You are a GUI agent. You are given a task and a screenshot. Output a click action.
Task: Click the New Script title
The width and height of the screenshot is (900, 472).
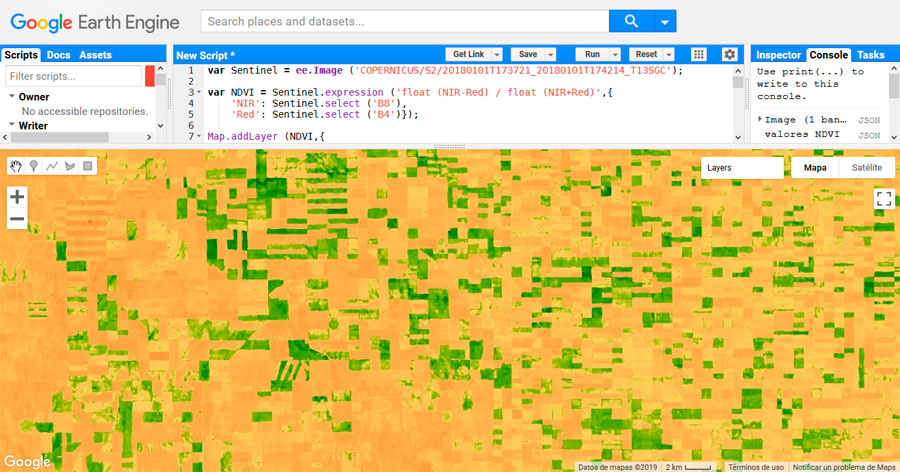pos(205,55)
